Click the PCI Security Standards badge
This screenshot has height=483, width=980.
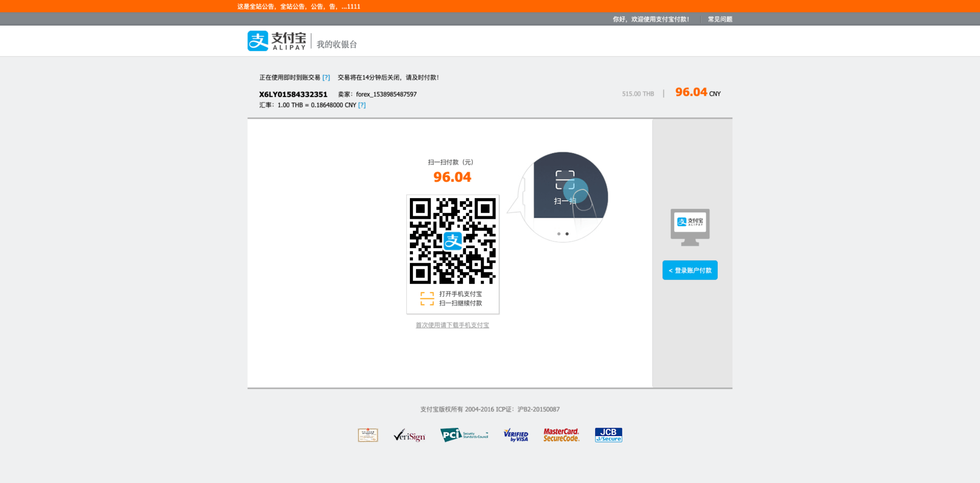[x=464, y=435]
